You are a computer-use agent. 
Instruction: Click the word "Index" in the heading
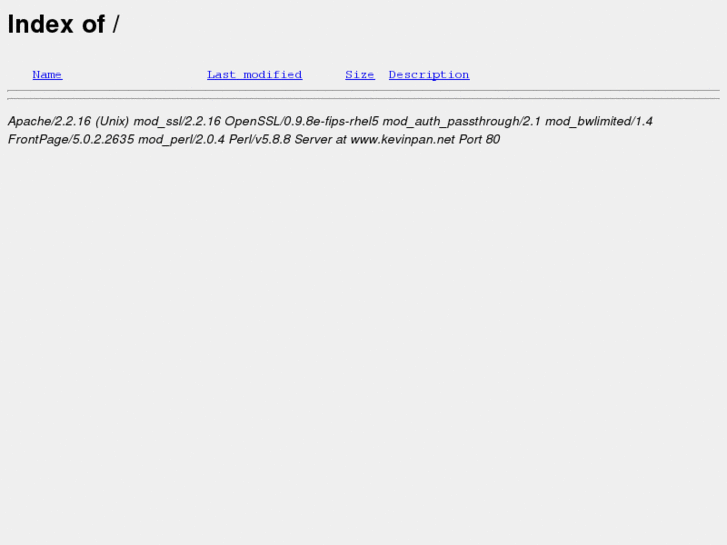pos(40,24)
